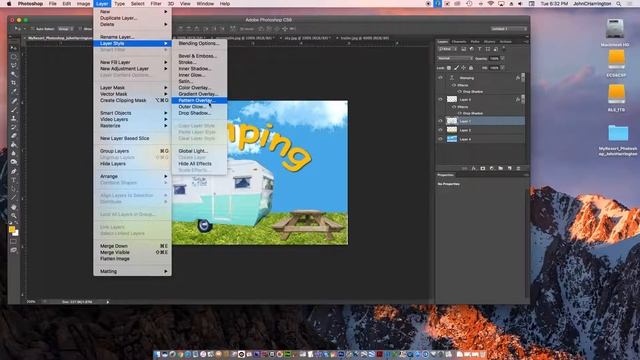
Task: Open the Fill value dropdown
Action: (502, 68)
